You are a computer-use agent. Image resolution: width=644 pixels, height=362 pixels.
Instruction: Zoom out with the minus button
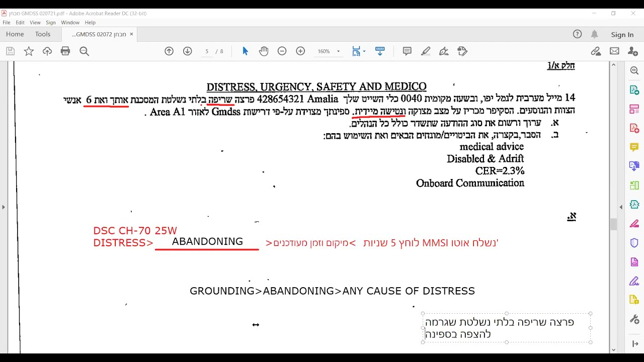tap(282, 51)
